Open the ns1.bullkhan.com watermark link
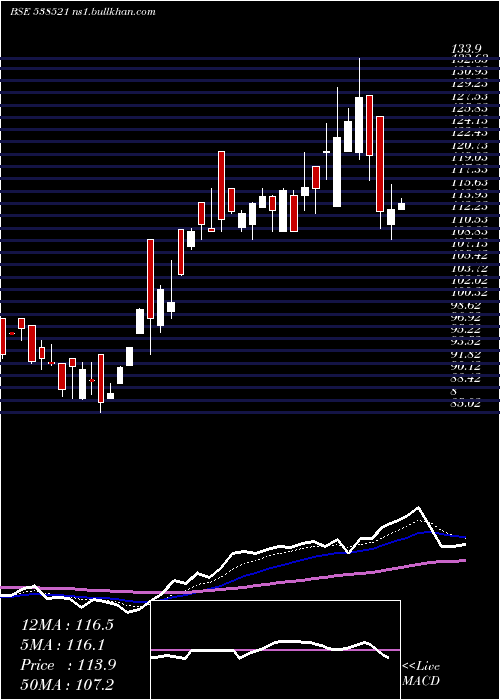This screenshot has height=700, width=500. (113, 12)
